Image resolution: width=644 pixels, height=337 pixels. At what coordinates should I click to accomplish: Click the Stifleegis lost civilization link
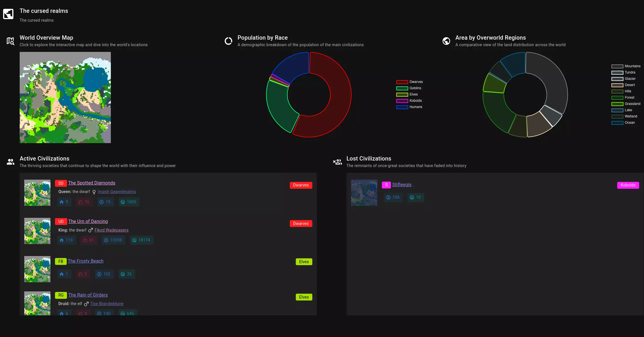(402, 184)
